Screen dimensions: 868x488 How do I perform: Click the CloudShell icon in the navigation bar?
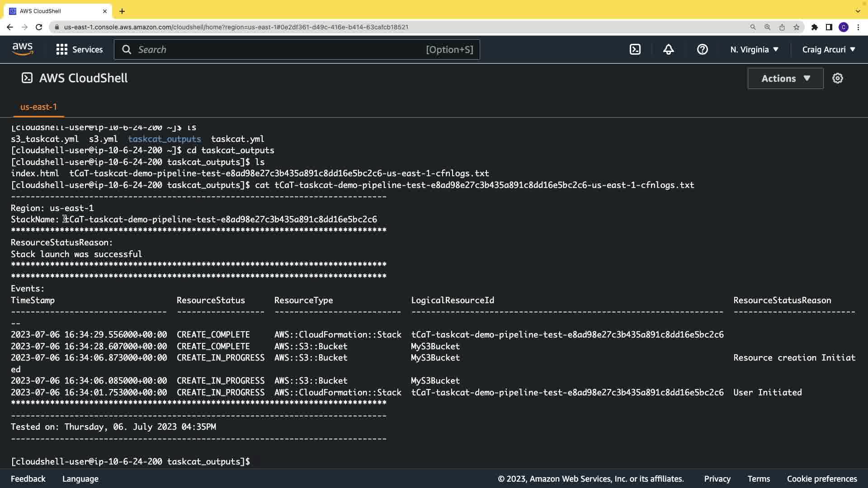pyautogui.click(x=635, y=50)
